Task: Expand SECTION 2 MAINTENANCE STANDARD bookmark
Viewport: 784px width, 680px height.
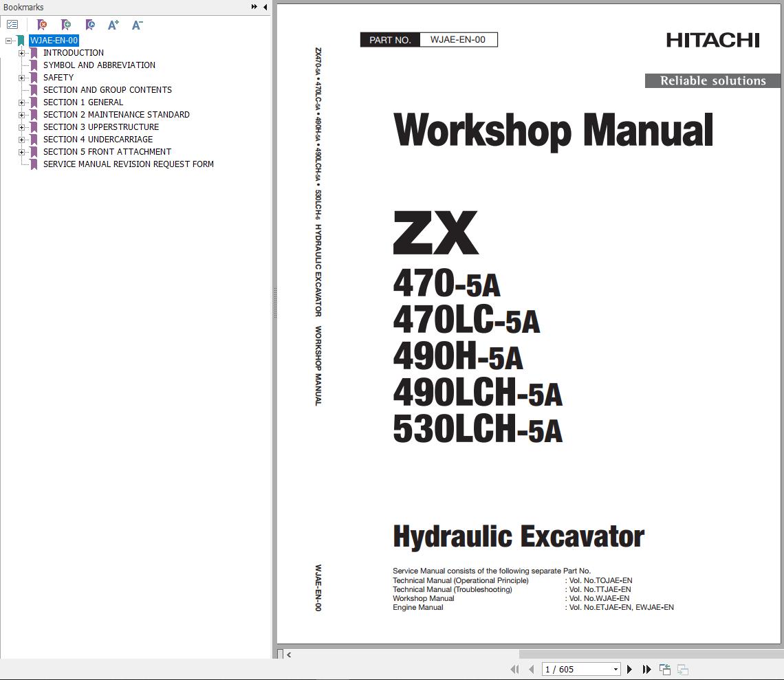Action: (21, 115)
